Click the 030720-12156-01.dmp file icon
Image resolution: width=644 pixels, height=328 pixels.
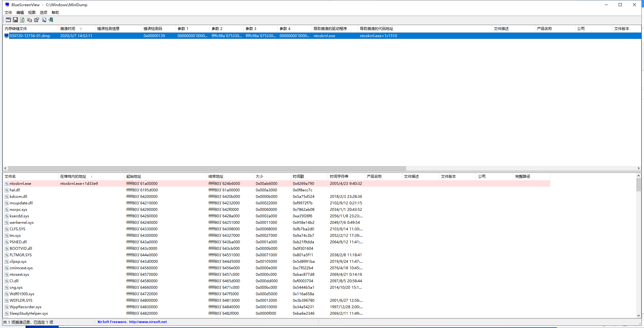[6, 36]
